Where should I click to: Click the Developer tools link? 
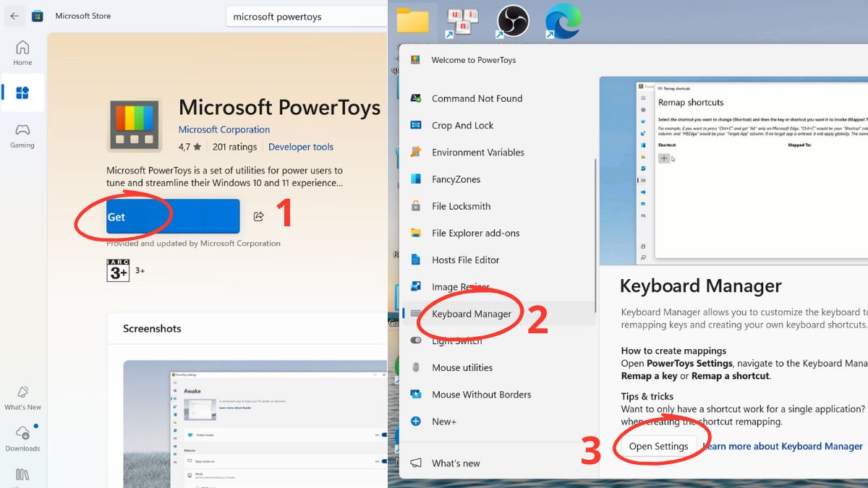[300, 147]
